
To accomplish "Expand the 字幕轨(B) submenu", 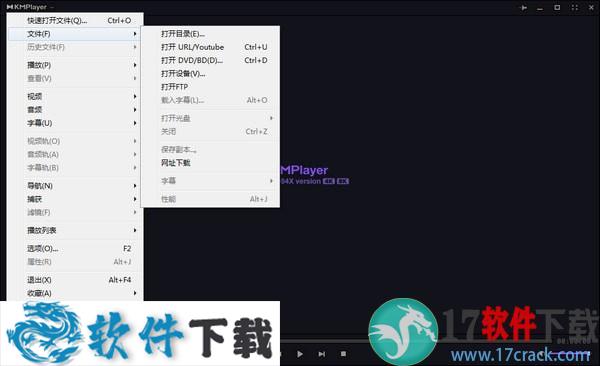I will pyautogui.click(x=75, y=168).
